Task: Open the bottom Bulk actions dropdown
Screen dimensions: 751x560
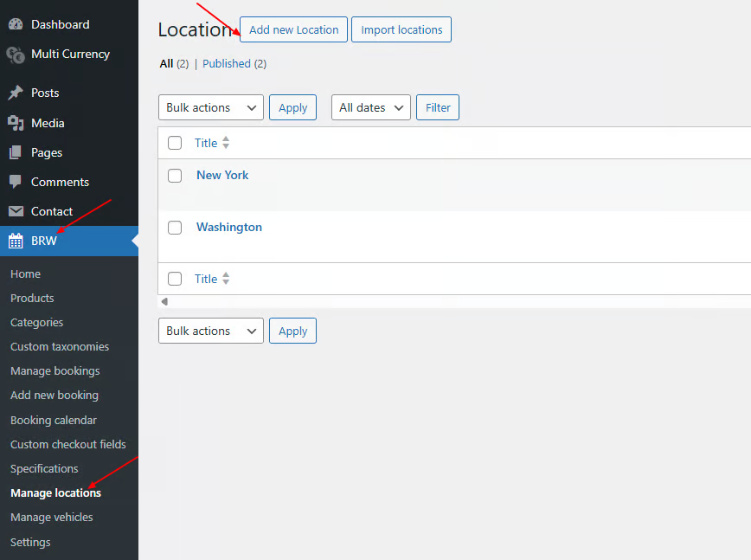Action: (x=210, y=331)
